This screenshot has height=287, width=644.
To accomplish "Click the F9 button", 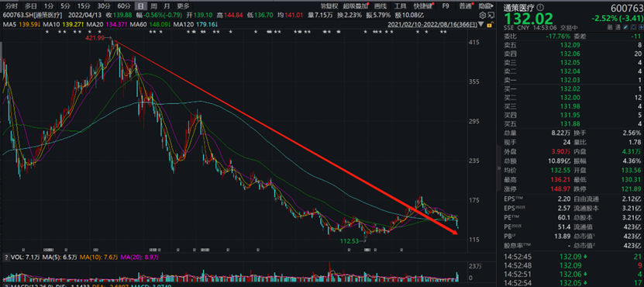I will [446, 5].
